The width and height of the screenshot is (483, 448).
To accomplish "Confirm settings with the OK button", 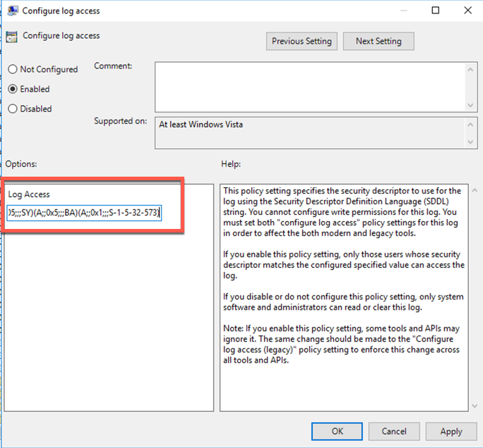I will [338, 431].
